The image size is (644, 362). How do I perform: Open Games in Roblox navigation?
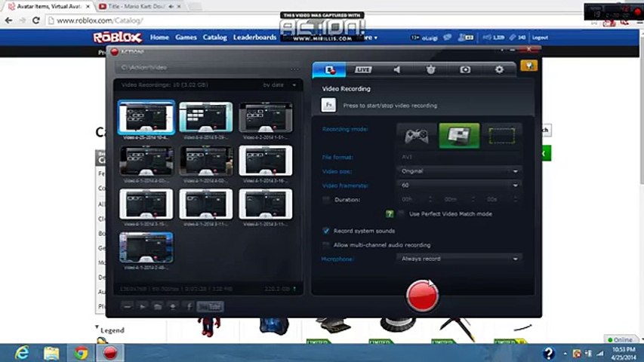[186, 38]
